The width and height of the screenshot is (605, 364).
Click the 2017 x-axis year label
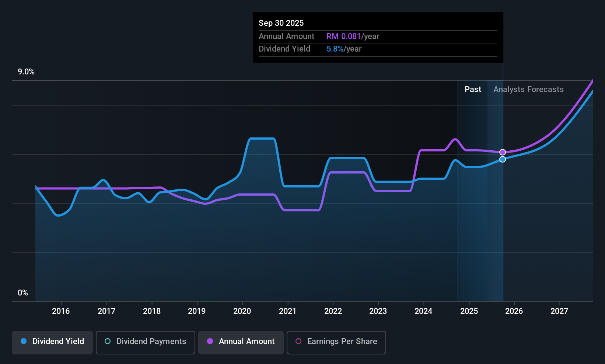[106, 311]
